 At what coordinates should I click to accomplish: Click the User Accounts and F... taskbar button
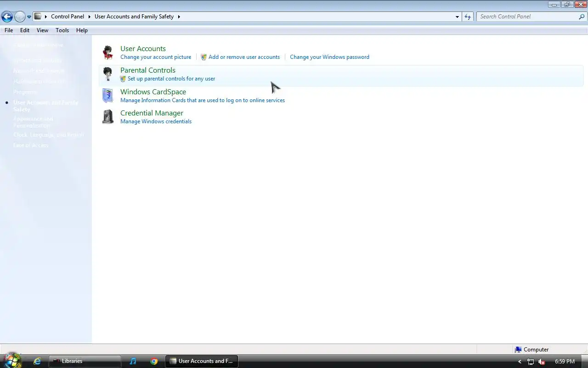pyautogui.click(x=202, y=361)
